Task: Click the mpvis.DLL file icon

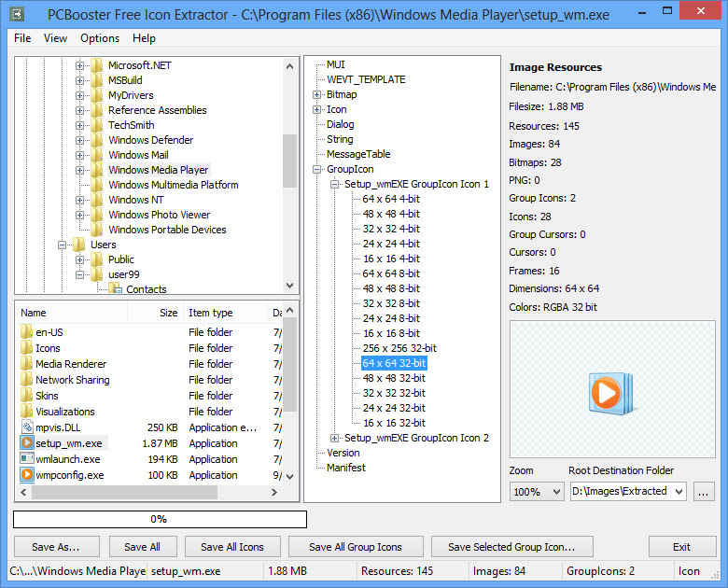Action: coord(27,427)
